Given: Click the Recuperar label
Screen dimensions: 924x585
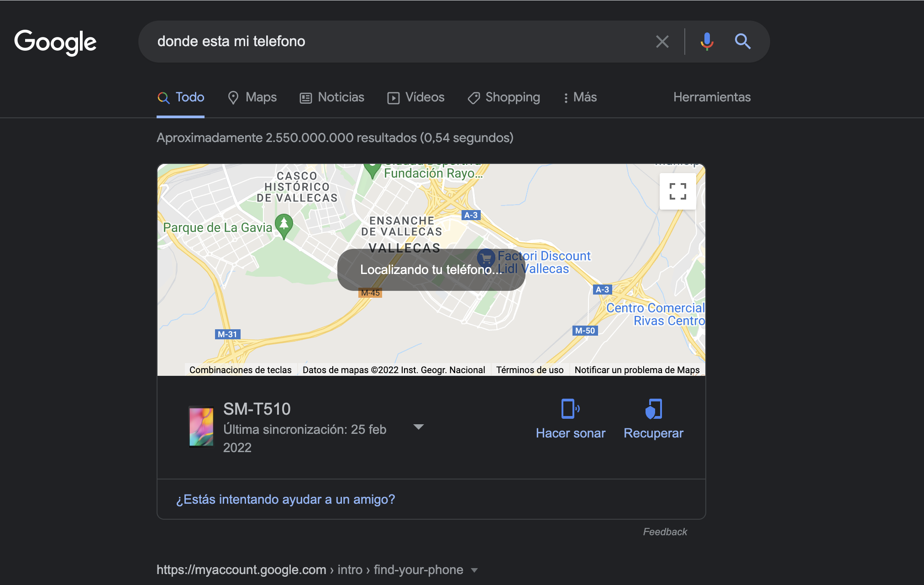Looking at the screenshot, I should (653, 433).
